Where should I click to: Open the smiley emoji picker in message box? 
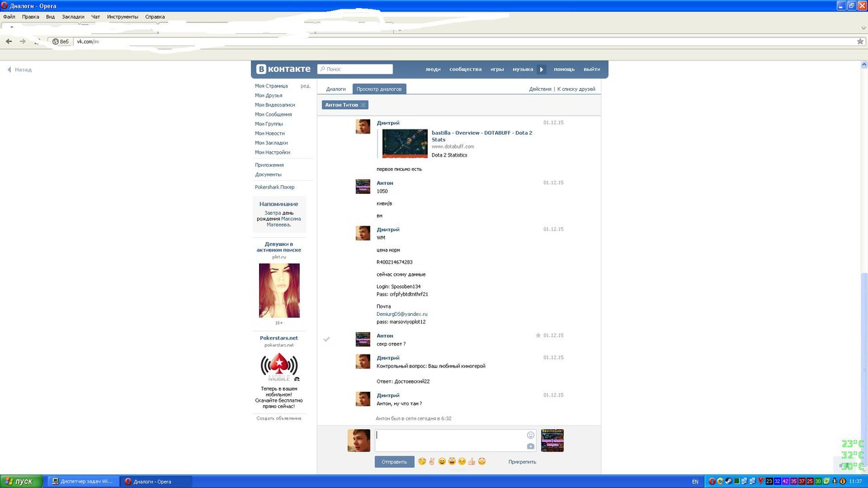[x=530, y=435]
